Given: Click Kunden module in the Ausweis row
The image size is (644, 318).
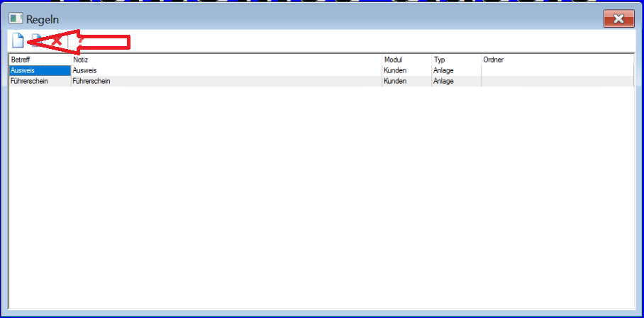Looking at the screenshot, I should (406, 71).
